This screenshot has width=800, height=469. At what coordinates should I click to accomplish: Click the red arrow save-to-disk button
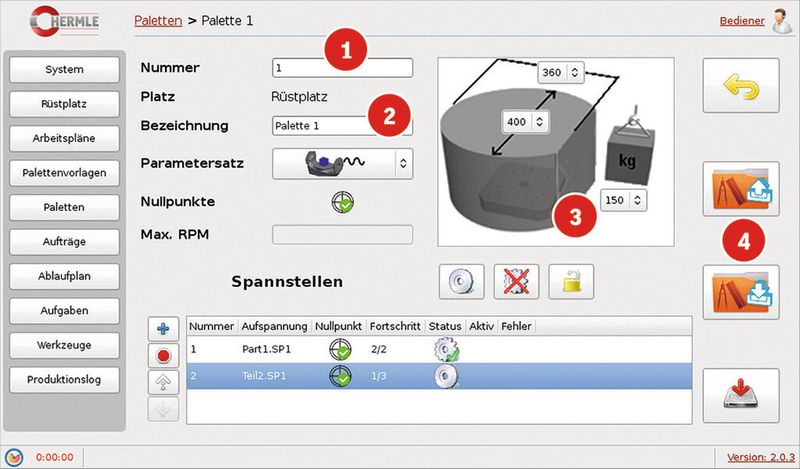pyautogui.click(x=741, y=396)
